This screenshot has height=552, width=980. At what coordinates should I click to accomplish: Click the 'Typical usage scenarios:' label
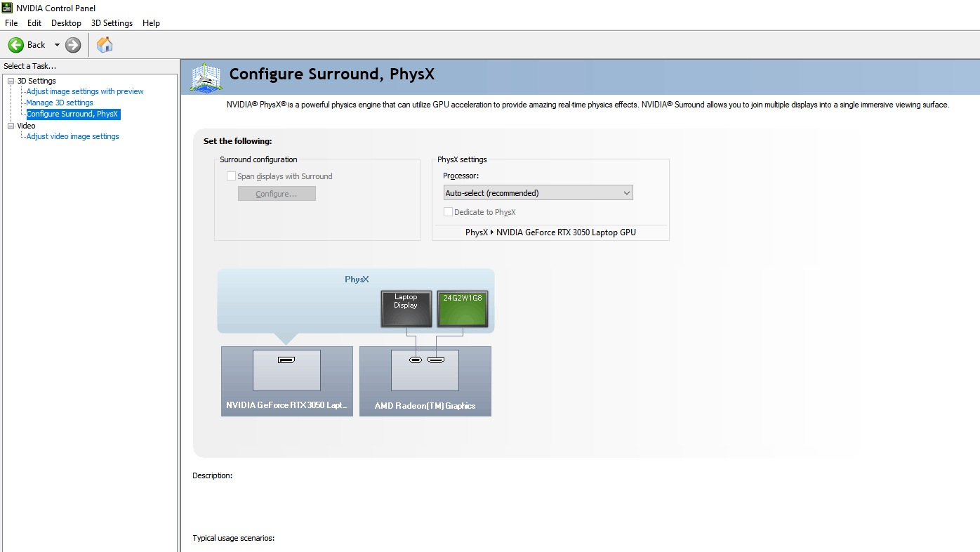coord(234,538)
